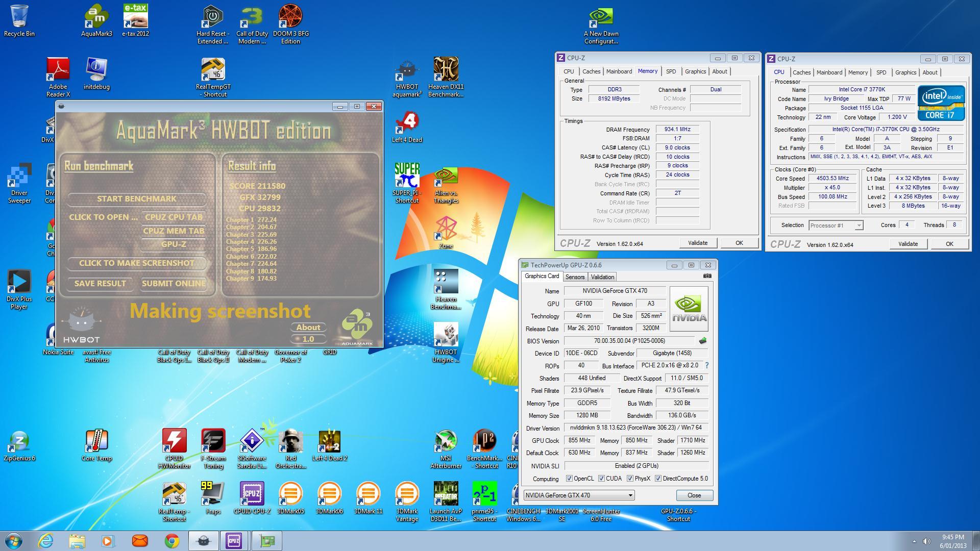Click the GPU-Z button in AquaMark

(x=174, y=244)
